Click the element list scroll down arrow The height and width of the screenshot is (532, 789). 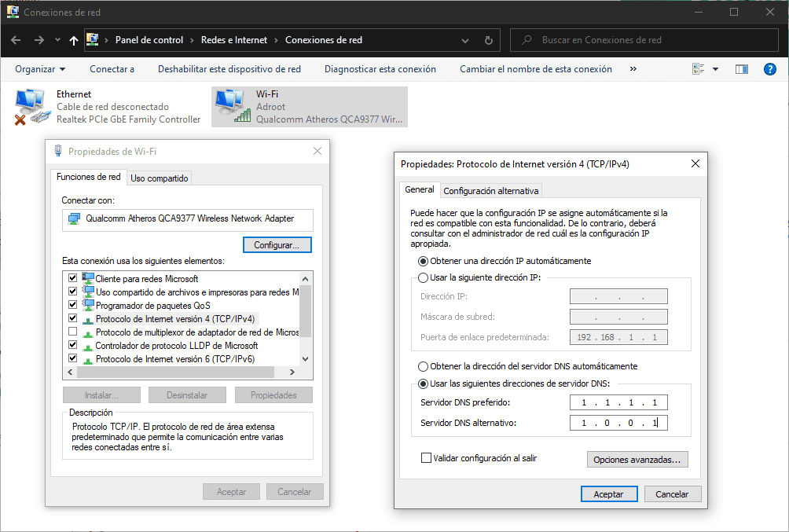tap(305, 359)
